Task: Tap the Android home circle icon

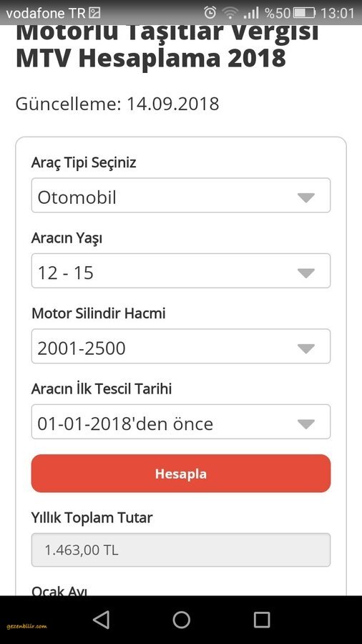Action: click(181, 620)
